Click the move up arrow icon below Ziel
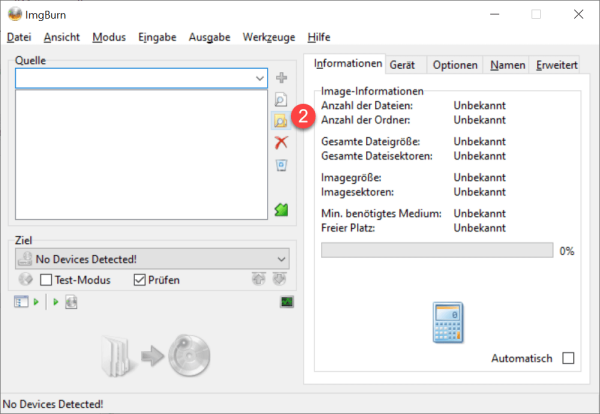600x414 pixels. point(259,279)
